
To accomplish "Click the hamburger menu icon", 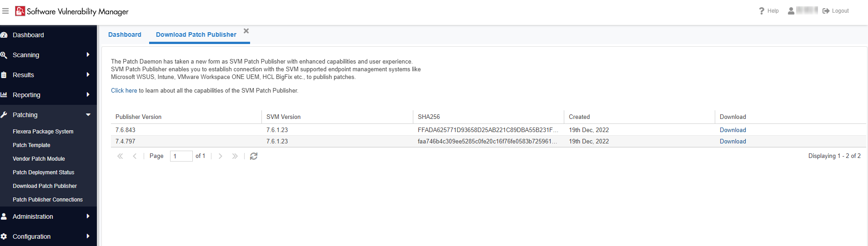I will [x=5, y=11].
